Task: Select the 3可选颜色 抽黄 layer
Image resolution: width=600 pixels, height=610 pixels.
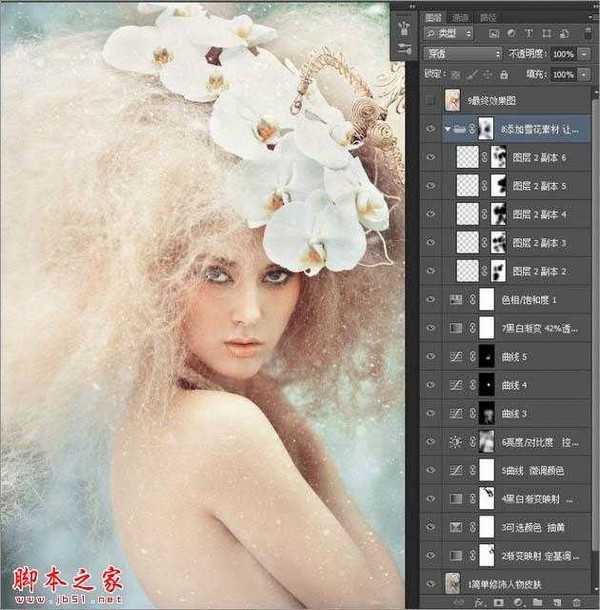Action: 540,526
